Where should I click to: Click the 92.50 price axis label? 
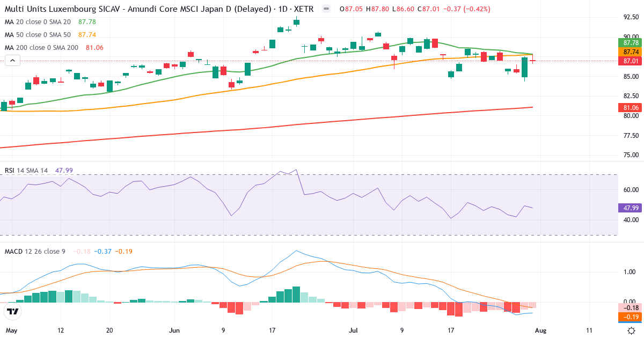click(631, 17)
